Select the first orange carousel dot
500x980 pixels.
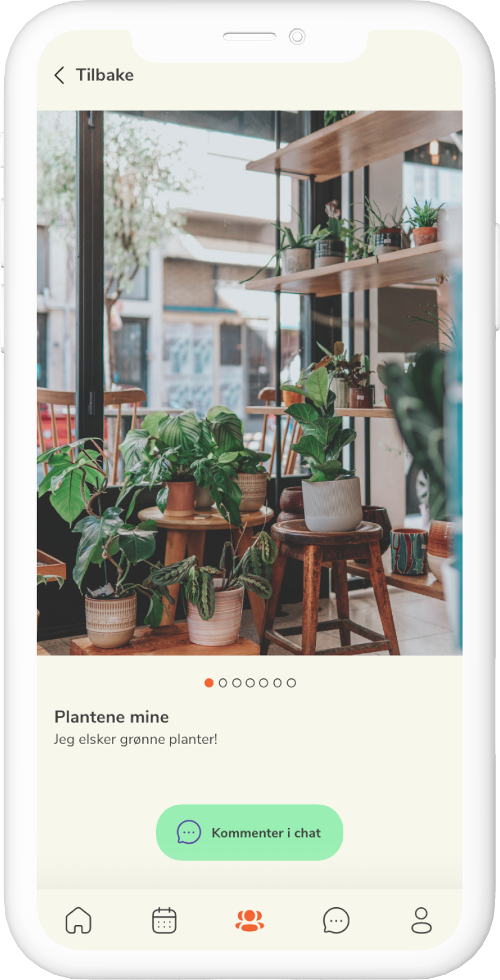[209, 683]
